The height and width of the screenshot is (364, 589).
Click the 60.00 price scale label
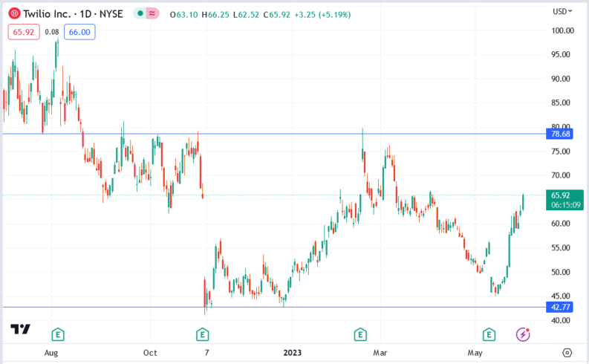point(561,224)
